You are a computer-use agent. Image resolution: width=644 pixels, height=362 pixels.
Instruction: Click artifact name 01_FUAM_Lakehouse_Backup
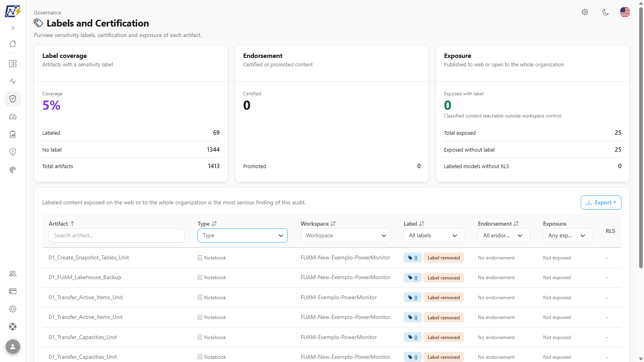[85, 278]
